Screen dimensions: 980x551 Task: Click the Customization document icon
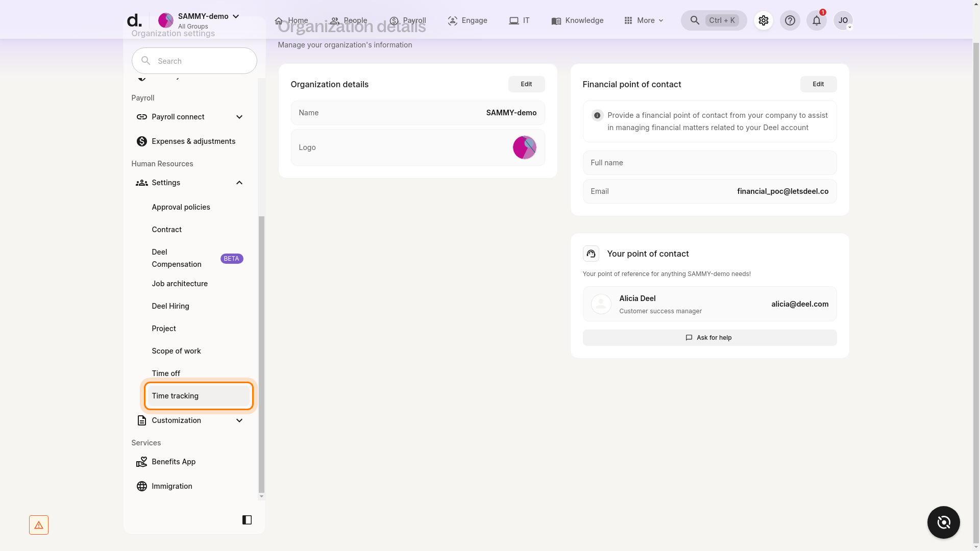pos(141,420)
